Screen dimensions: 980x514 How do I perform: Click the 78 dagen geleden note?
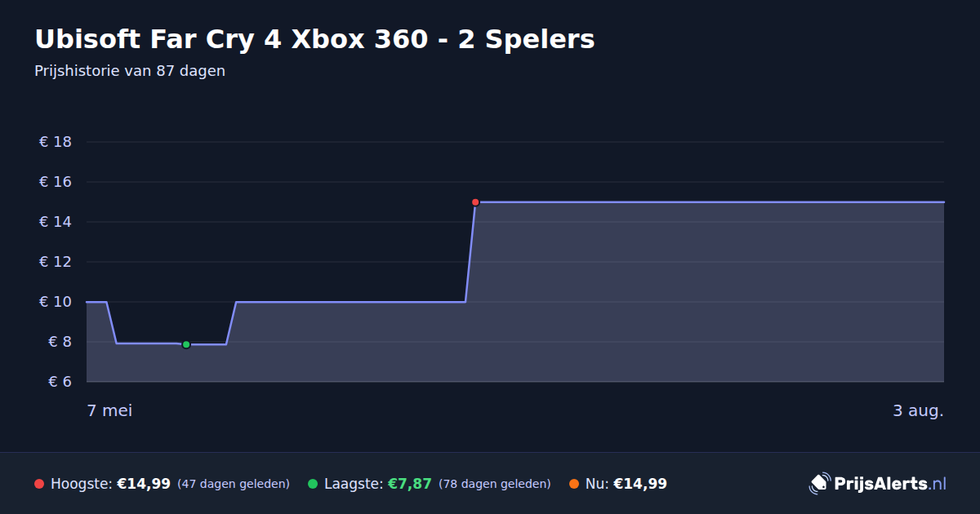pos(495,484)
